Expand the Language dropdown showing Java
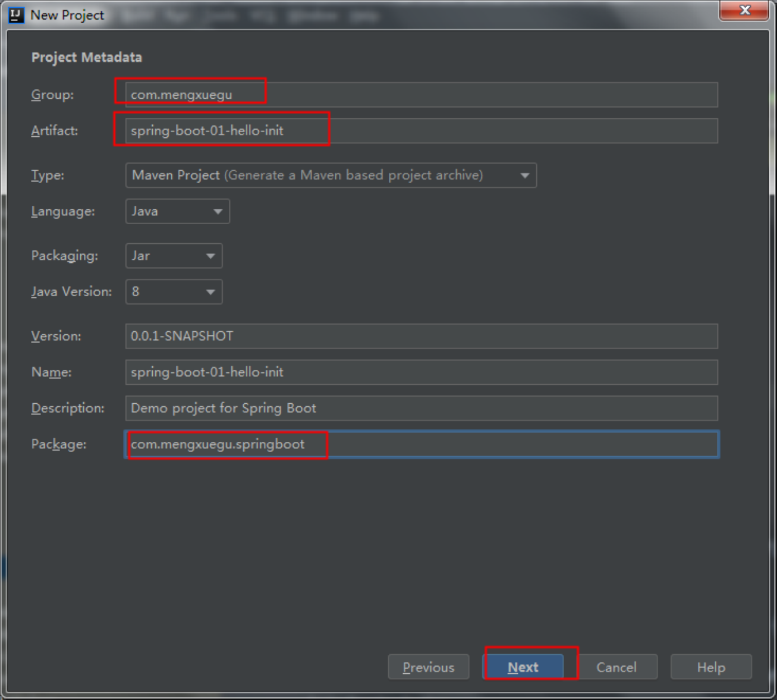The width and height of the screenshot is (777, 700). tap(178, 211)
